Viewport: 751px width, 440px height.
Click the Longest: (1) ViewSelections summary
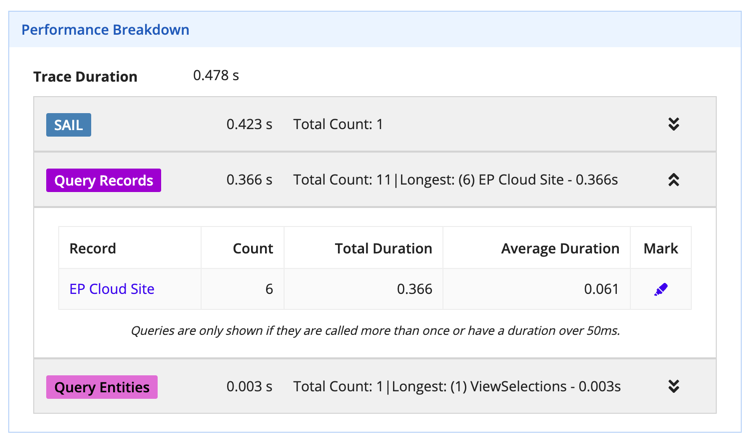click(506, 386)
